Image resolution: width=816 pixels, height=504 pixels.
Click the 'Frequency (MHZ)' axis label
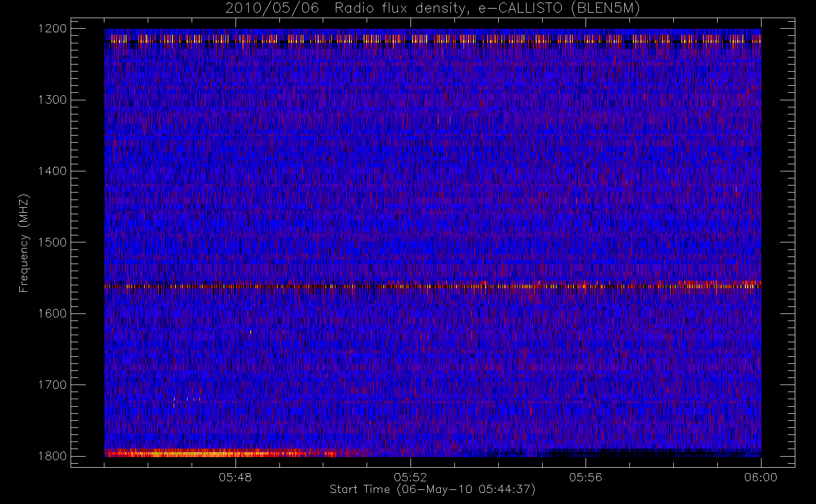[23, 243]
